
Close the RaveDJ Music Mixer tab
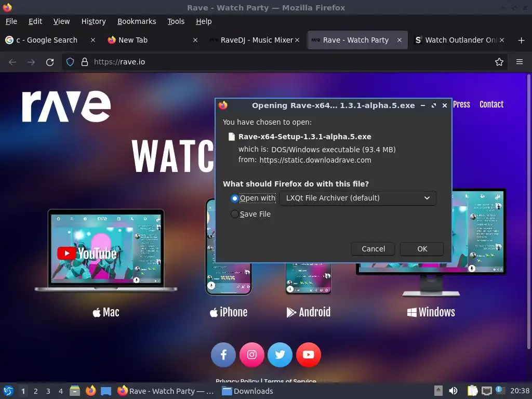pos(297,40)
